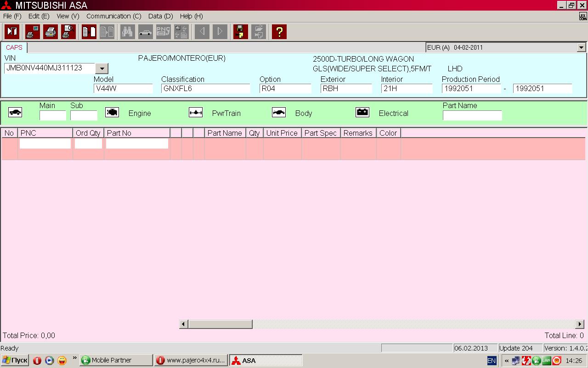Click the Part Name search field

click(x=472, y=115)
